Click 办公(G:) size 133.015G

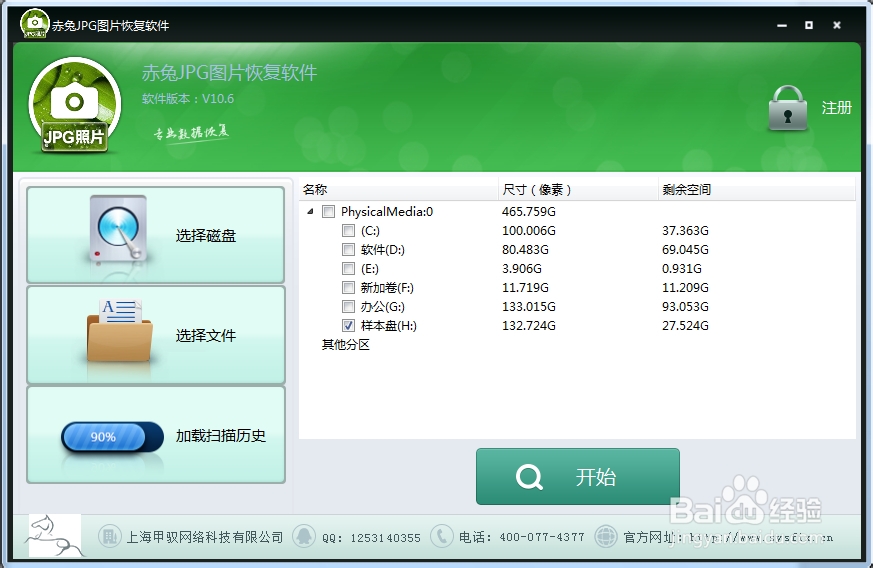pyautogui.click(x=528, y=306)
